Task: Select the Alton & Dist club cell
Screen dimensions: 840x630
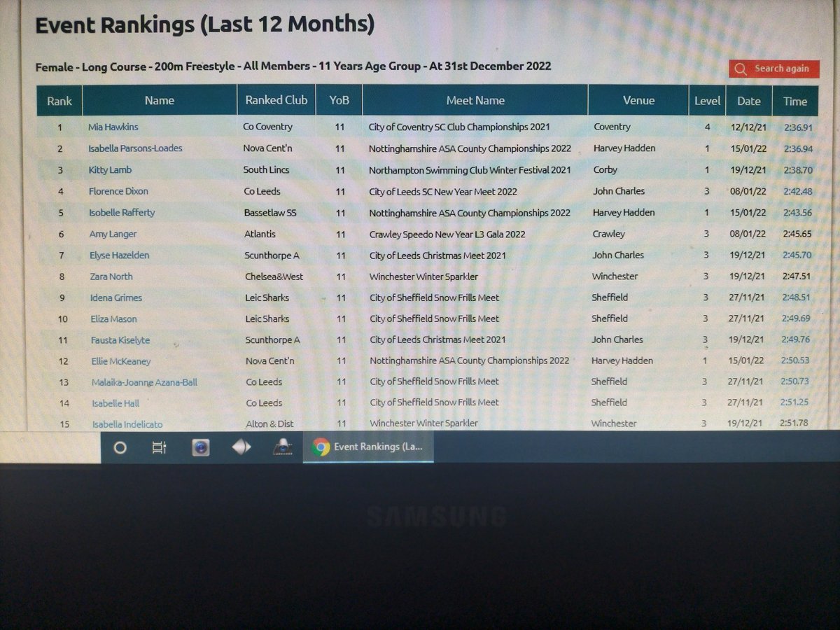Action: (269, 424)
